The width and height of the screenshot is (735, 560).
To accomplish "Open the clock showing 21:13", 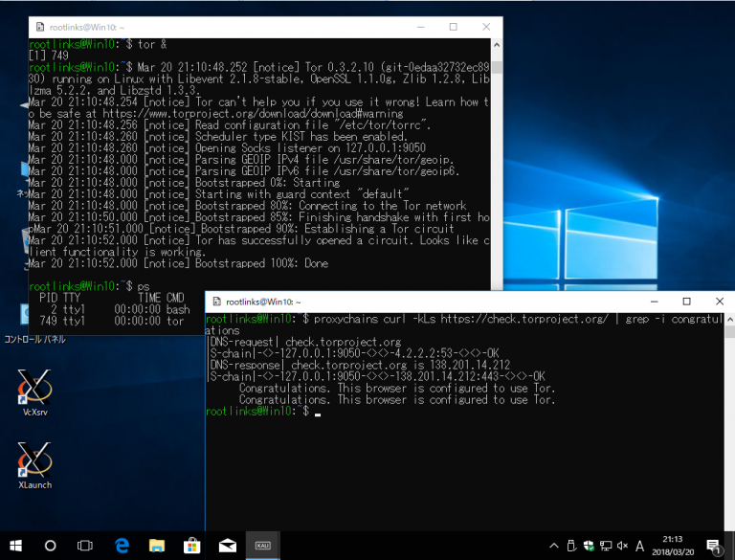I will 673,546.
